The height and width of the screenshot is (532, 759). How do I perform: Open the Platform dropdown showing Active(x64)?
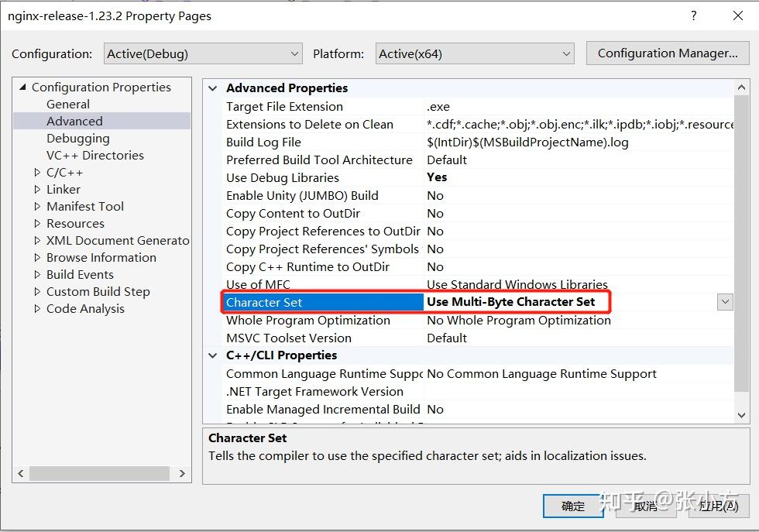click(x=566, y=53)
